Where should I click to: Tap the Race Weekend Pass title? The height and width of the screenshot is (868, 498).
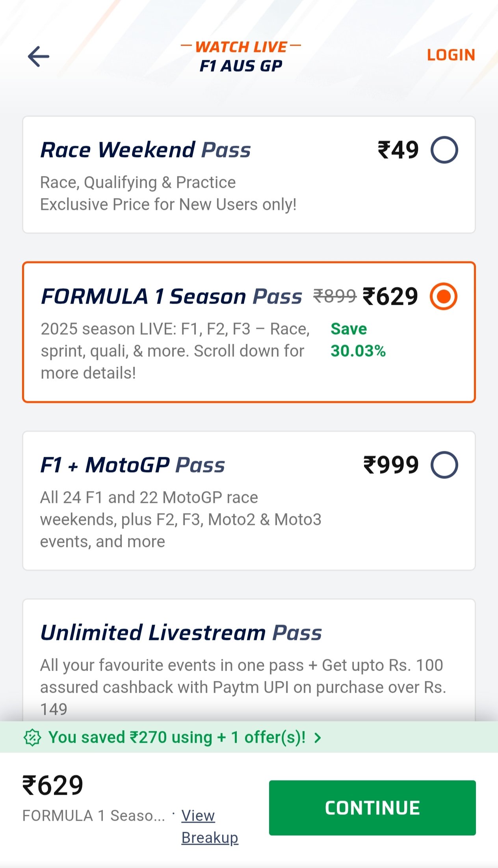[145, 150]
